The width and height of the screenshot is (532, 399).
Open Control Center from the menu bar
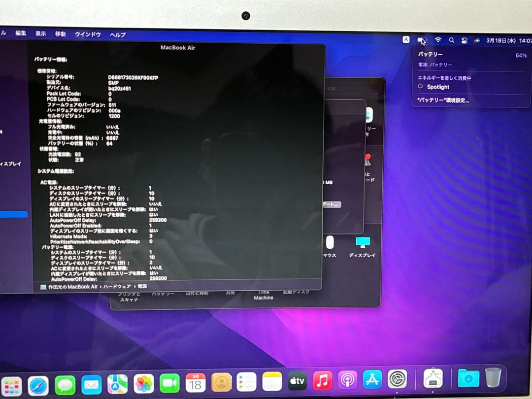(464, 41)
